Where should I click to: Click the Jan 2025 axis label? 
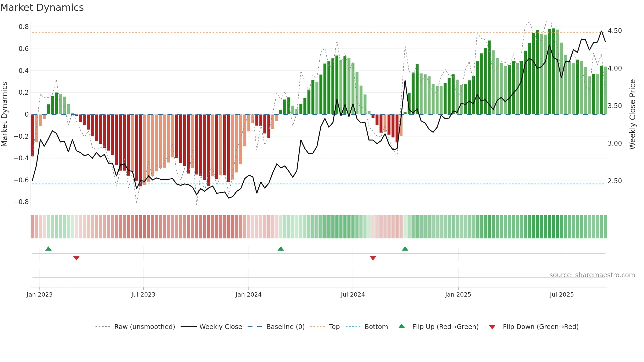[458, 294]
